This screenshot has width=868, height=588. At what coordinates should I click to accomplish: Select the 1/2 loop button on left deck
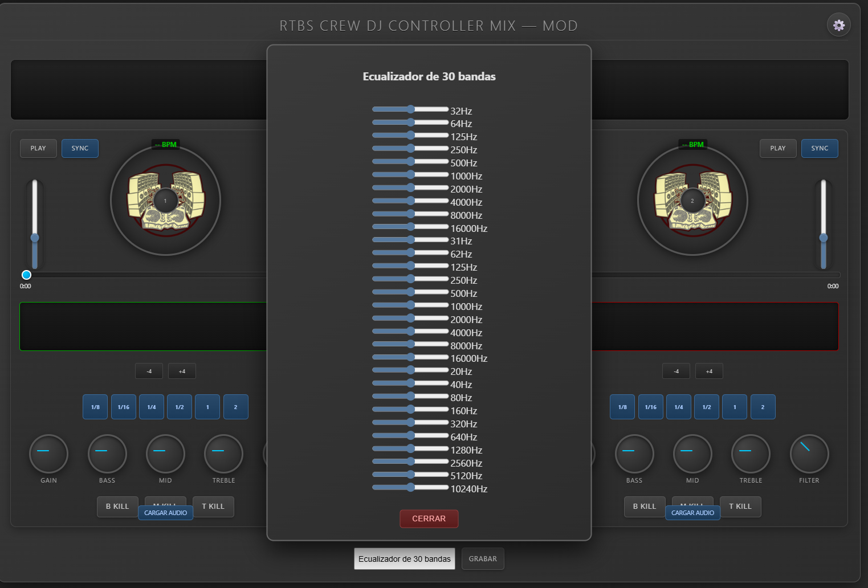coord(180,406)
